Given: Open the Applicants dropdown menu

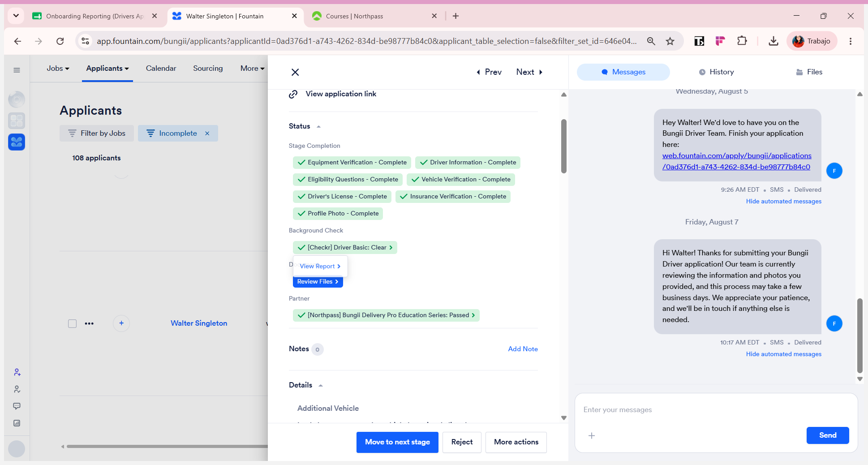Looking at the screenshot, I should pos(107,69).
